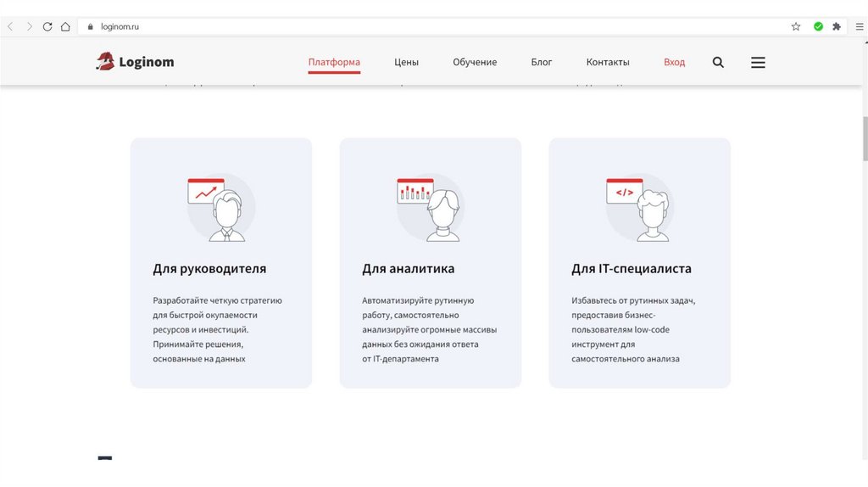Bookmark this page with star icon
This screenshot has height=487, width=868.
pos(796,26)
